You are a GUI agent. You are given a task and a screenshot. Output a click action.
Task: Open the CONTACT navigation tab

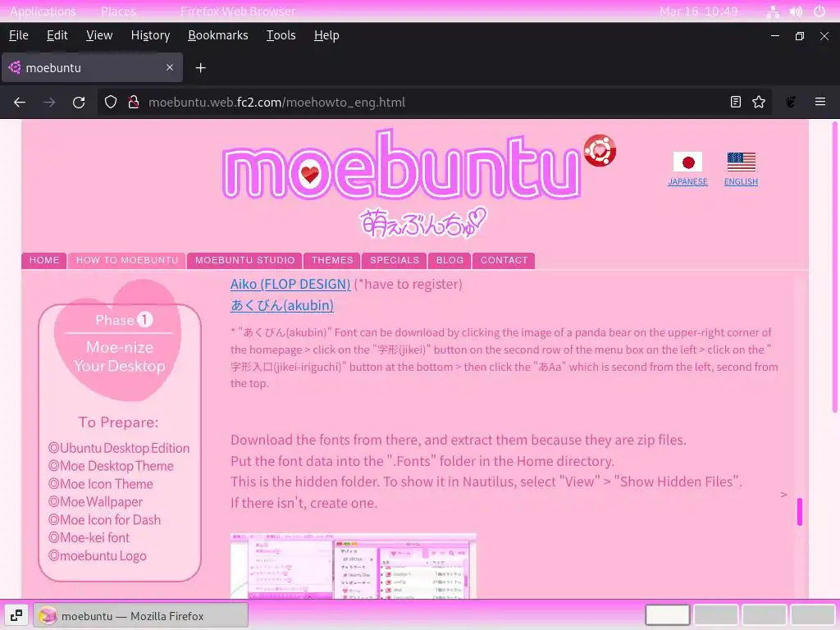pyautogui.click(x=504, y=260)
